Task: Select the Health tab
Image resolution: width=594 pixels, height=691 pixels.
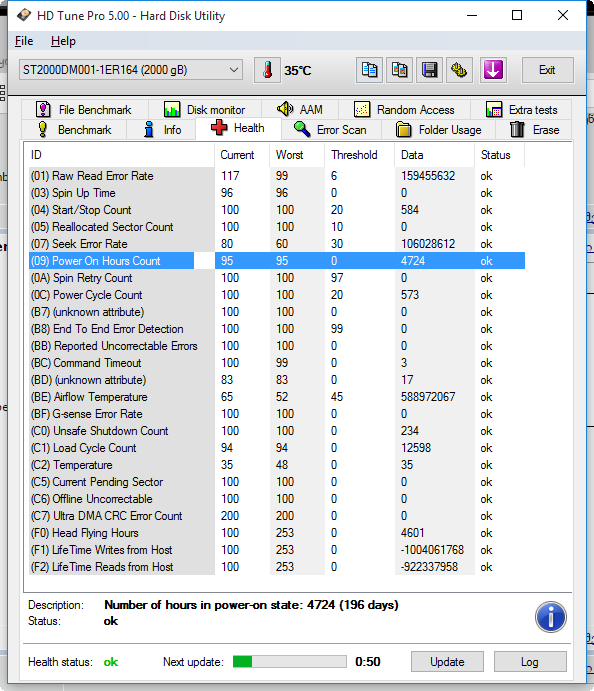Action: (238, 128)
